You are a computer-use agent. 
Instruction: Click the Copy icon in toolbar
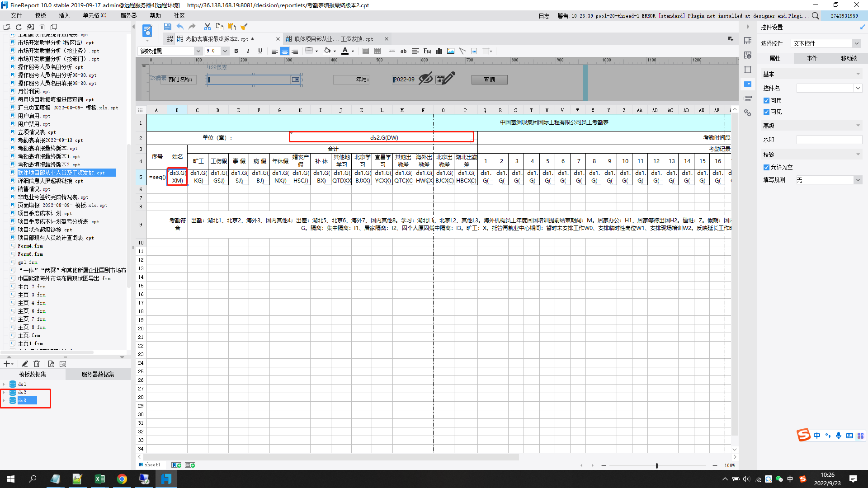[x=220, y=27]
